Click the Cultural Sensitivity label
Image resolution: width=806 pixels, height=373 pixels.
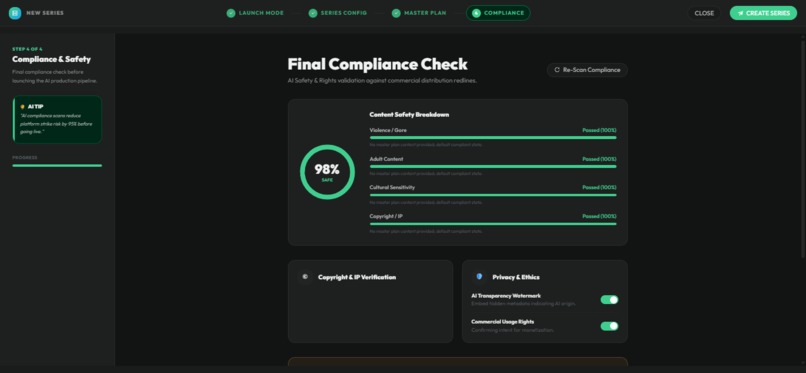[x=392, y=188]
